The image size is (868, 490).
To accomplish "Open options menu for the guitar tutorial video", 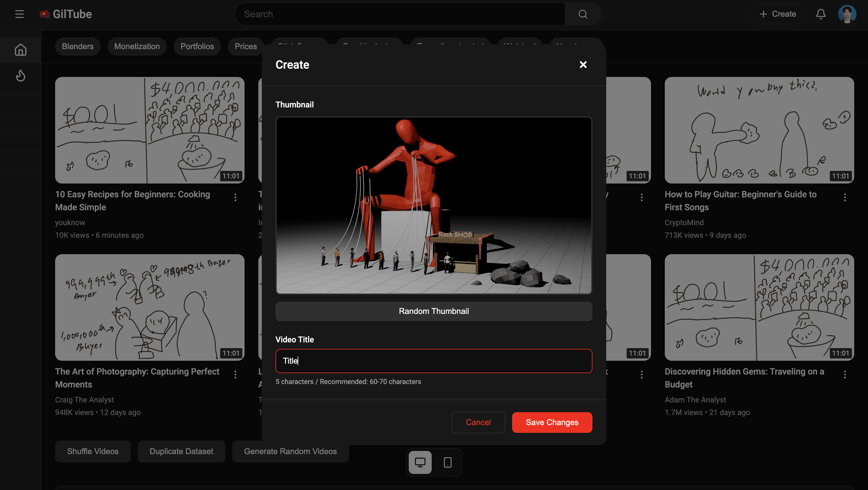I will (845, 197).
